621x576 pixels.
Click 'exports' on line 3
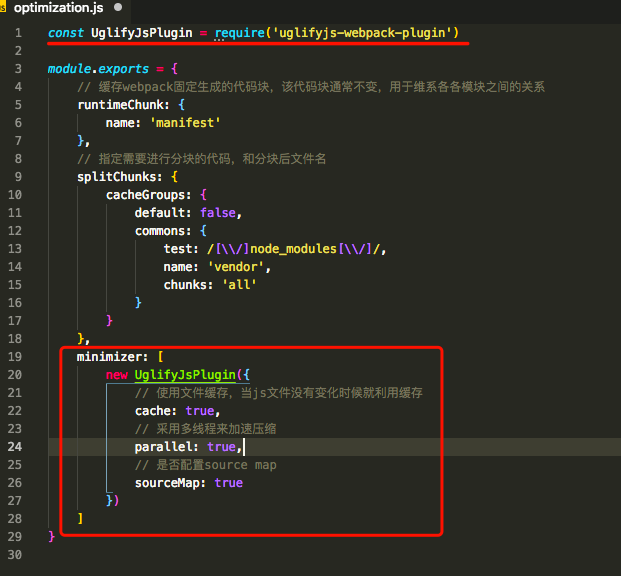[124, 69]
